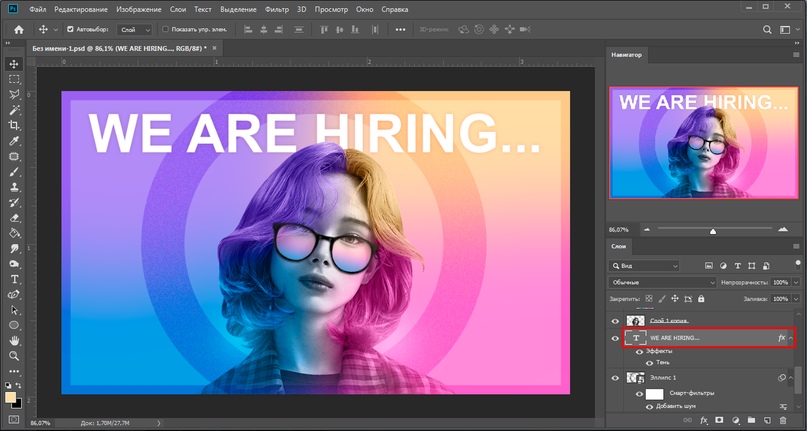Open the Заливка value dropdown arrow
The image size is (807, 431).
[x=796, y=299]
